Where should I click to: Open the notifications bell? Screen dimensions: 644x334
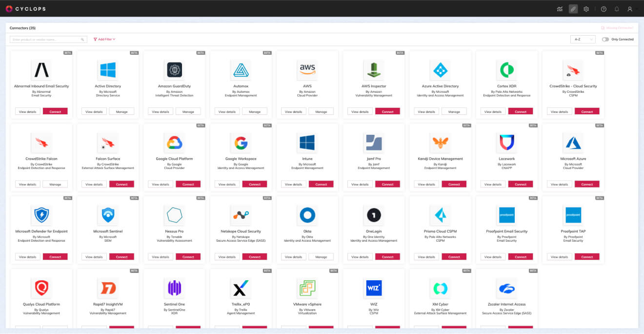pyautogui.click(x=616, y=9)
